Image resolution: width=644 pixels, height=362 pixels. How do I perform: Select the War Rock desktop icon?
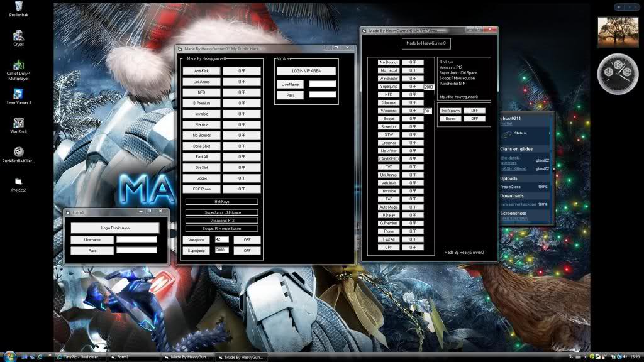point(18,126)
